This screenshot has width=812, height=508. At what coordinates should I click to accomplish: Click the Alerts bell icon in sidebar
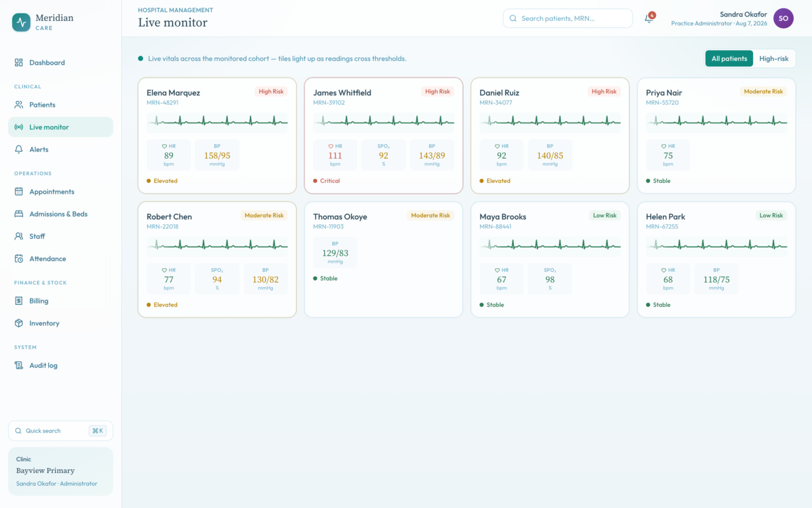coord(18,149)
